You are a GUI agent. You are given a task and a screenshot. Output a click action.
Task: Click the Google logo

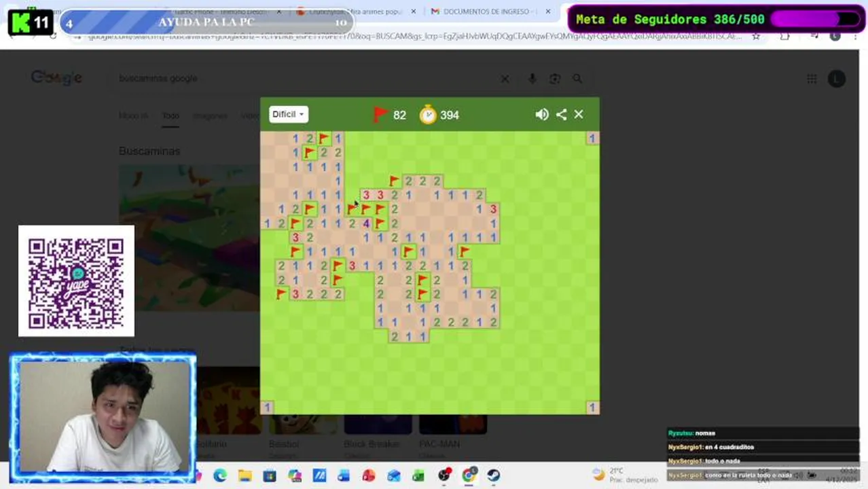coord(56,78)
